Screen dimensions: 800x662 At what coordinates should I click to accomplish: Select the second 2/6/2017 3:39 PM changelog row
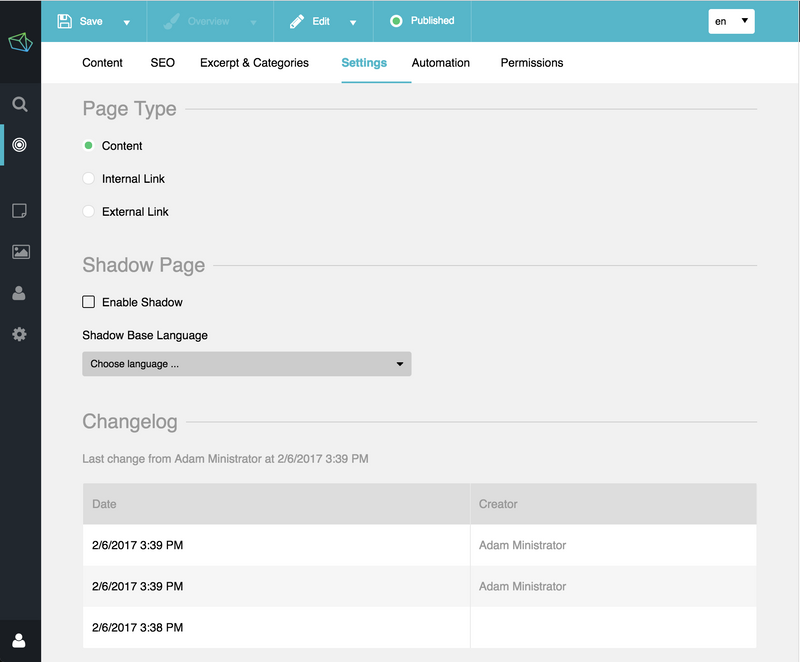419,587
